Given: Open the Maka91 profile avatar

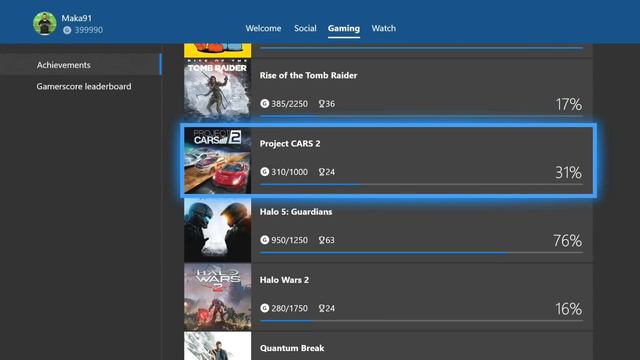Looking at the screenshot, I should click(x=45, y=23).
